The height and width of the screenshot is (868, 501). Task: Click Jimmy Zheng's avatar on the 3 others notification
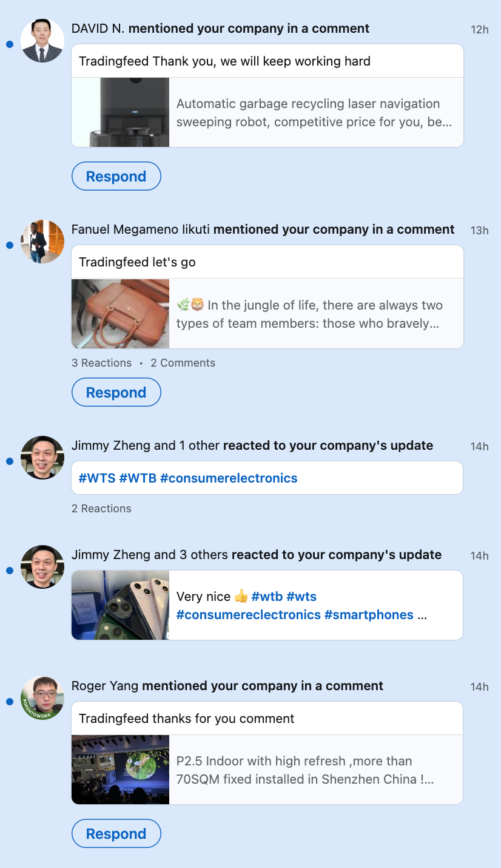pyautogui.click(x=42, y=567)
